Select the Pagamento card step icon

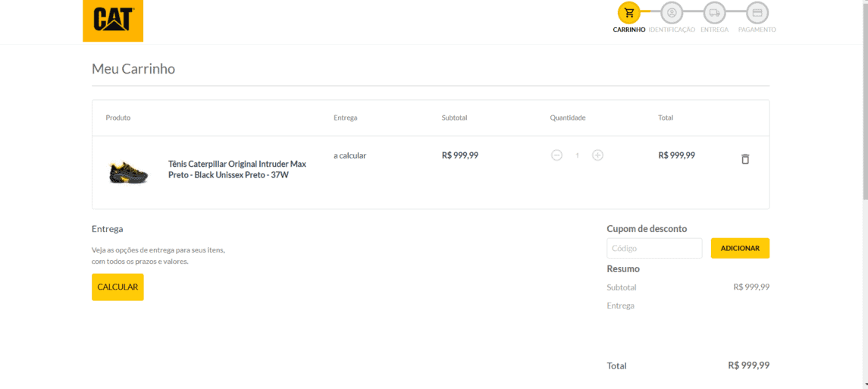tap(757, 13)
